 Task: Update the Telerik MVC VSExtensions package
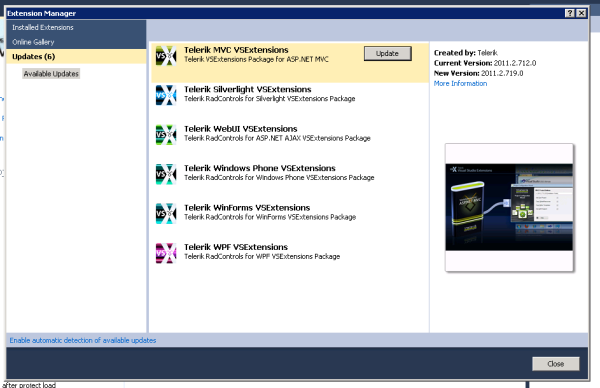[388, 54]
